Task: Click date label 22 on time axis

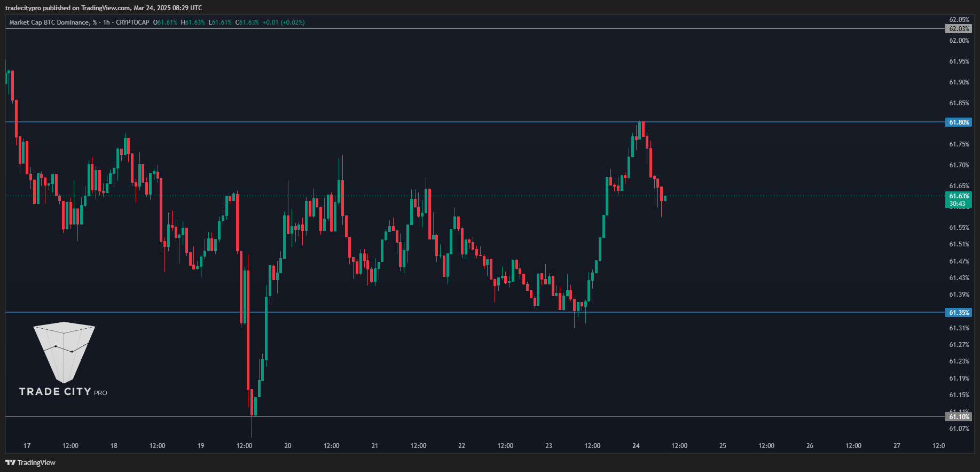Action: [x=462, y=446]
